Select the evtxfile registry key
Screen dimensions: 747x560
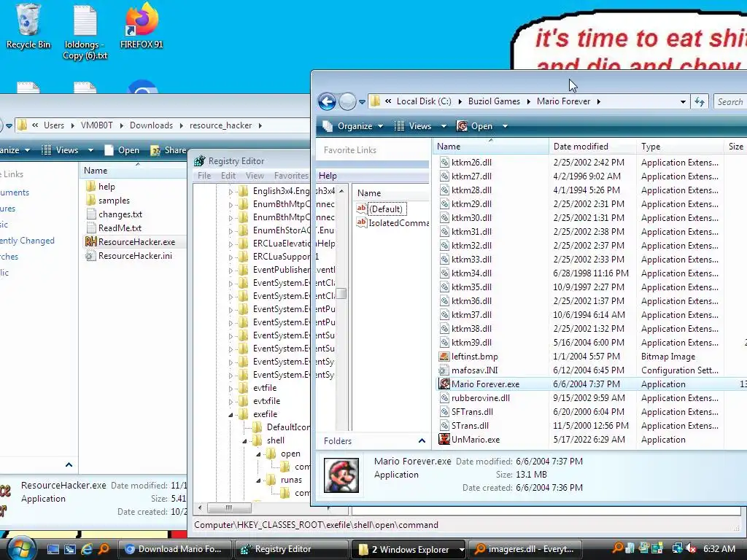click(x=266, y=401)
